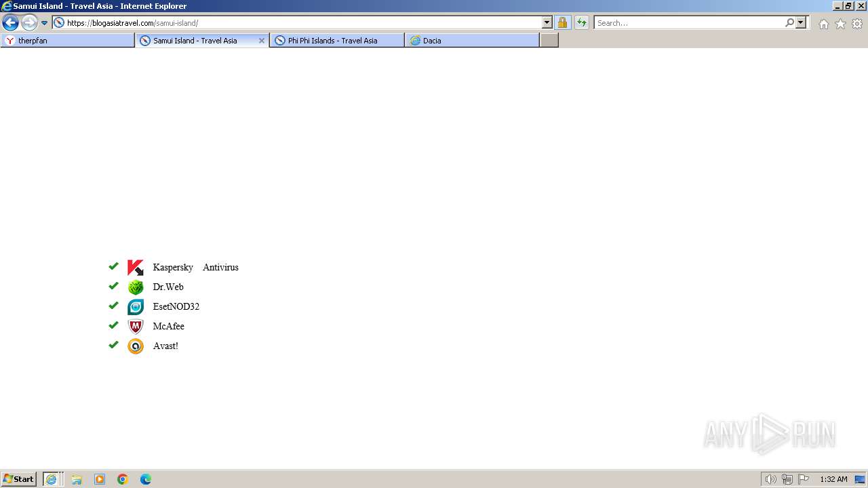
Task: Open the Windows Start menu
Action: coord(18,479)
